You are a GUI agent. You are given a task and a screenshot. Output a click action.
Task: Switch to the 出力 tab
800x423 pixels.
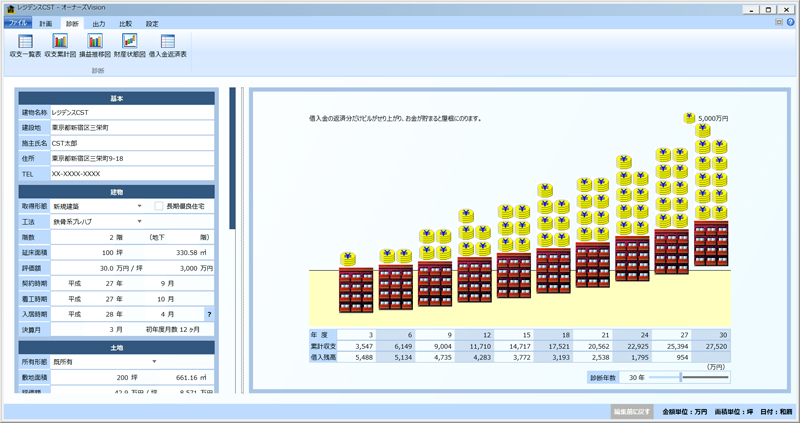point(98,22)
